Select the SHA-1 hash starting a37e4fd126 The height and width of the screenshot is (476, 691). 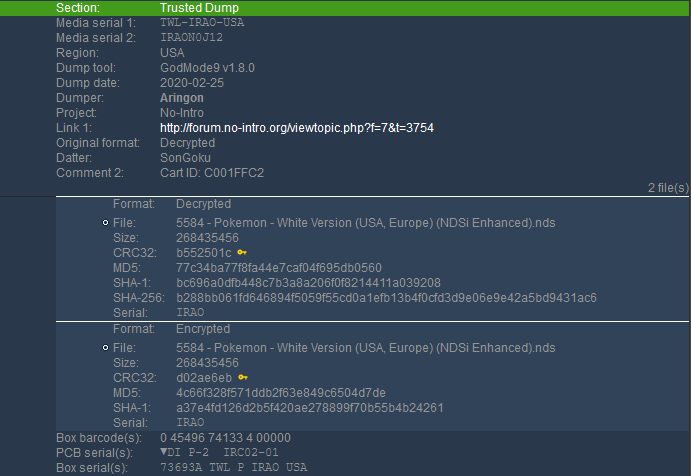click(310, 408)
